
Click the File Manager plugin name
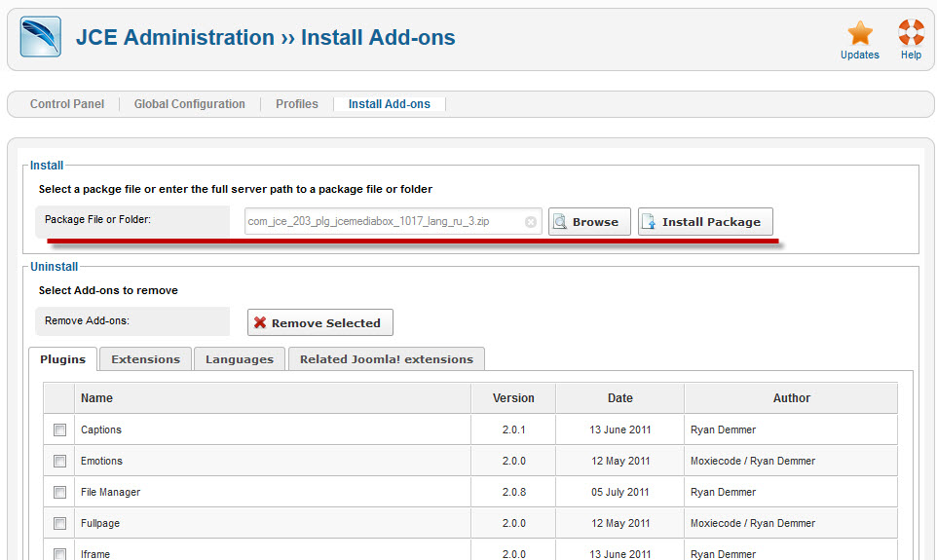[111, 492]
